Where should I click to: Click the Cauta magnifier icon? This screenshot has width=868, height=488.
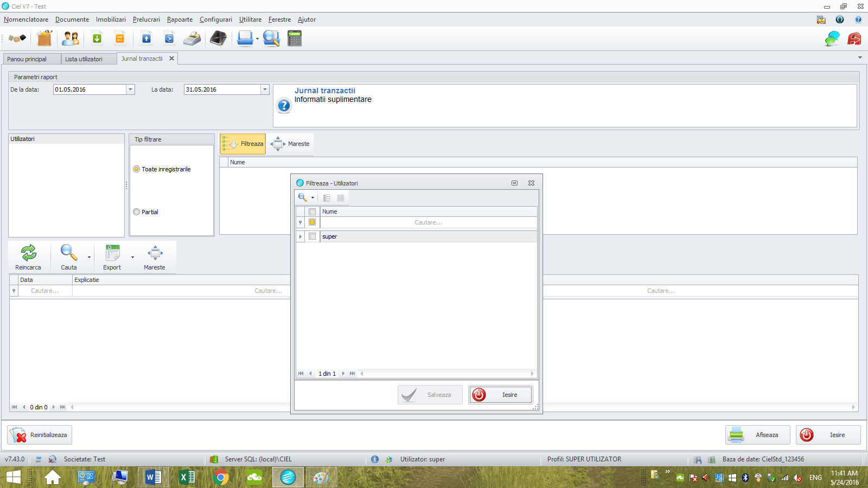[x=68, y=253]
